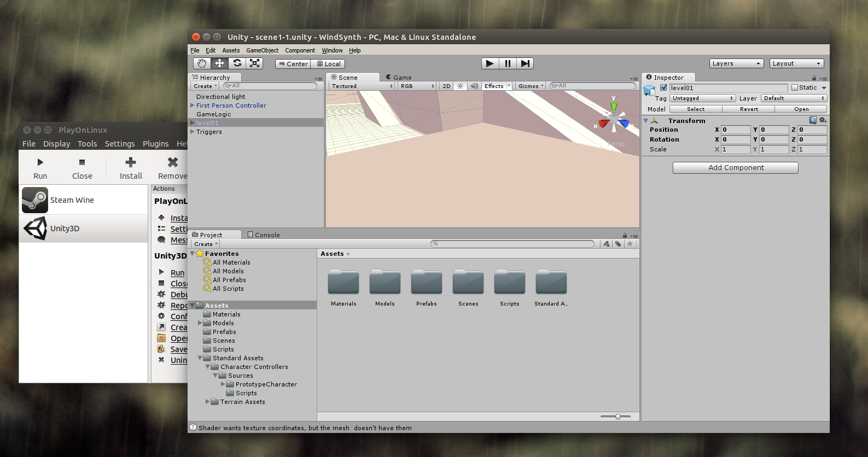This screenshot has width=868, height=457.
Task: Select the Scale tool
Action: (254, 63)
